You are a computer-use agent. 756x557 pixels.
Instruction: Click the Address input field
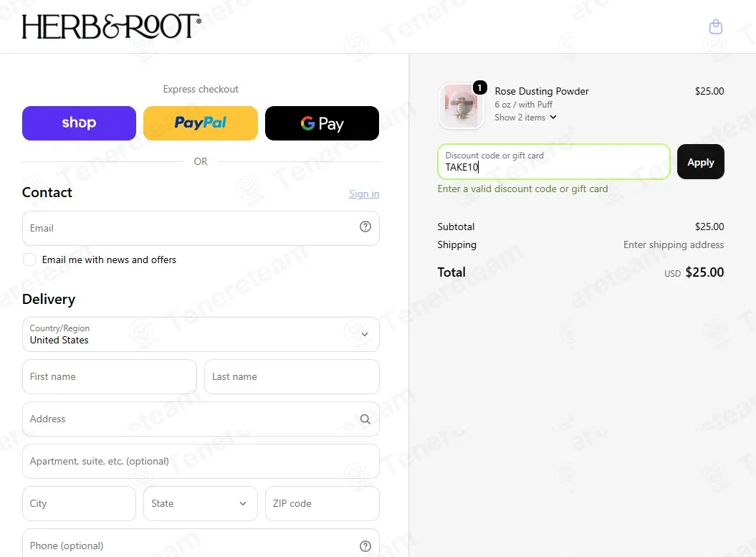click(201, 419)
